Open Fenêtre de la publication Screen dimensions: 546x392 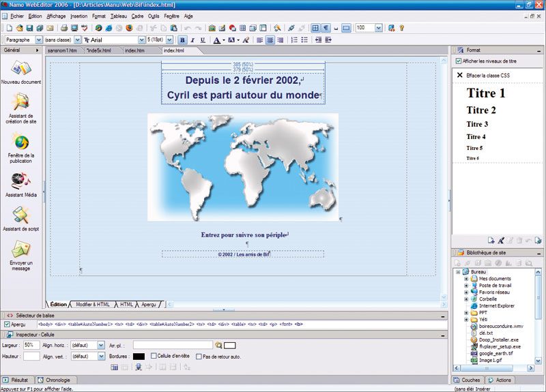(x=21, y=143)
